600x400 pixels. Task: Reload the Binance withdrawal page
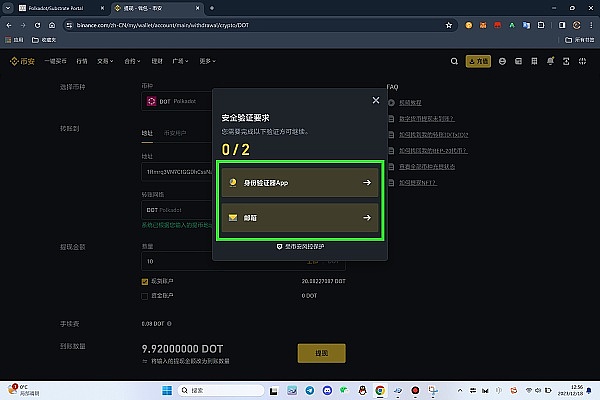(37, 25)
